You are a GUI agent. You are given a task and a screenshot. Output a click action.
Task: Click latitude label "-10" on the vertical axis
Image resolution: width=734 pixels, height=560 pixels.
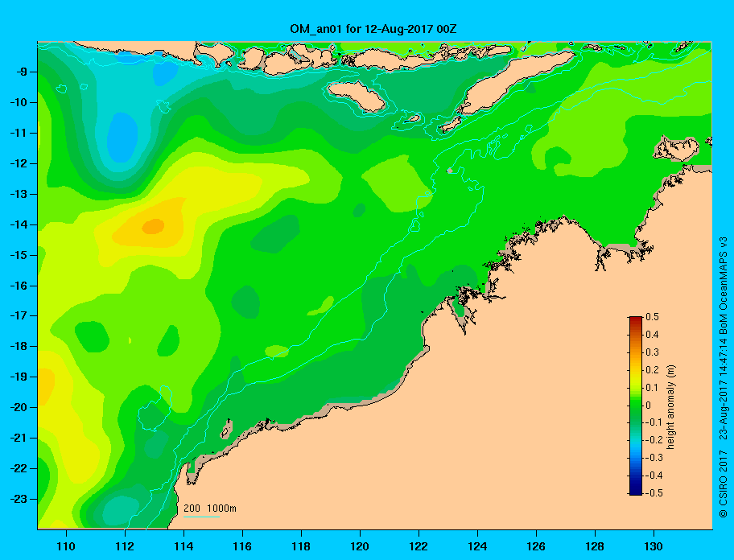[x=19, y=102]
